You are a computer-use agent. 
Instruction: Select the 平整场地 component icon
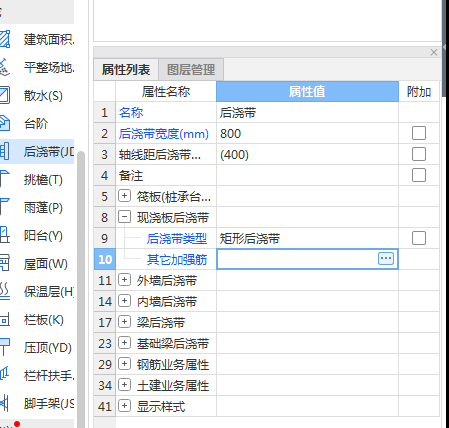coord(5,67)
